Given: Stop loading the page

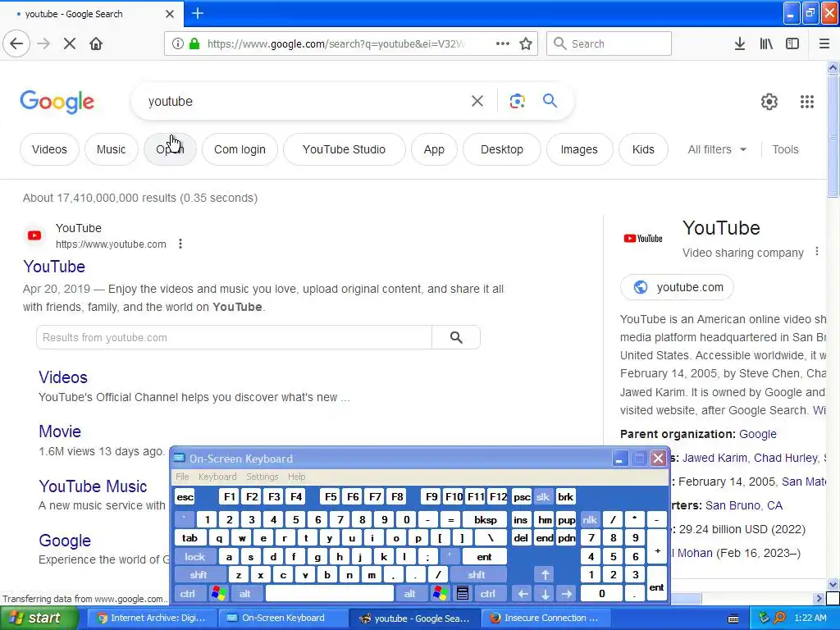Looking at the screenshot, I should pyautogui.click(x=70, y=43).
